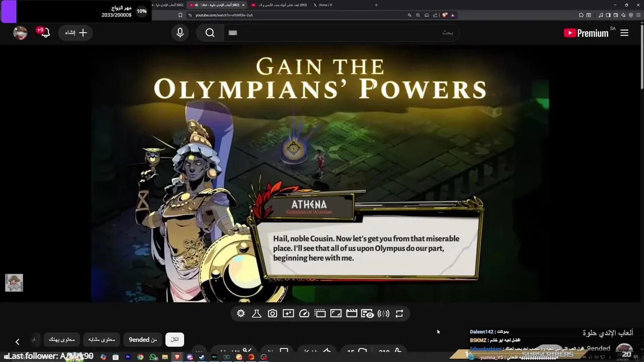Screen dimensions: 644x362
Task: Click the lightning boost icon in player toolbar
Action: pos(383,314)
